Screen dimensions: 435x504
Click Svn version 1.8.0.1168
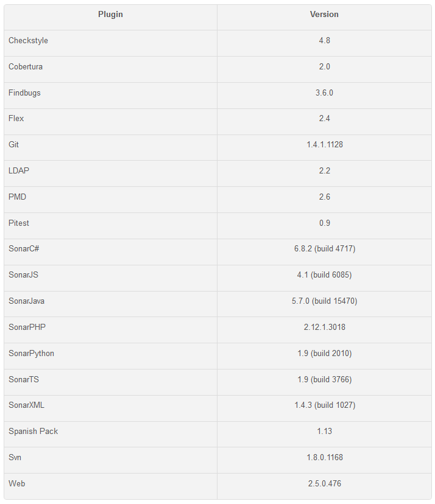(x=325, y=457)
